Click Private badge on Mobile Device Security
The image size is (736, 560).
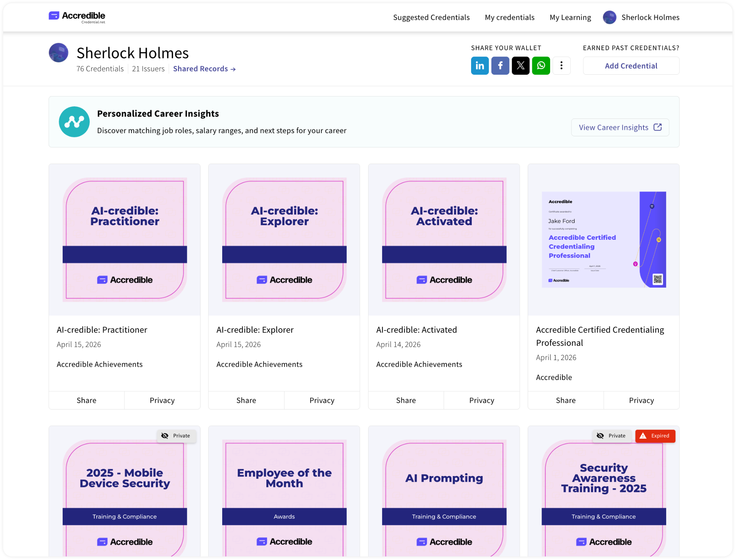[x=176, y=436]
